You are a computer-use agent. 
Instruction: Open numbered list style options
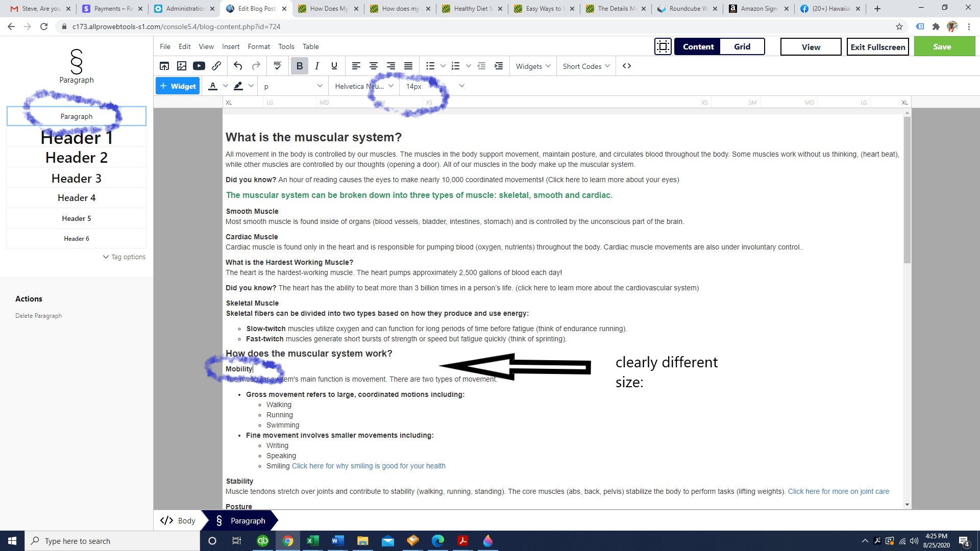pos(469,66)
